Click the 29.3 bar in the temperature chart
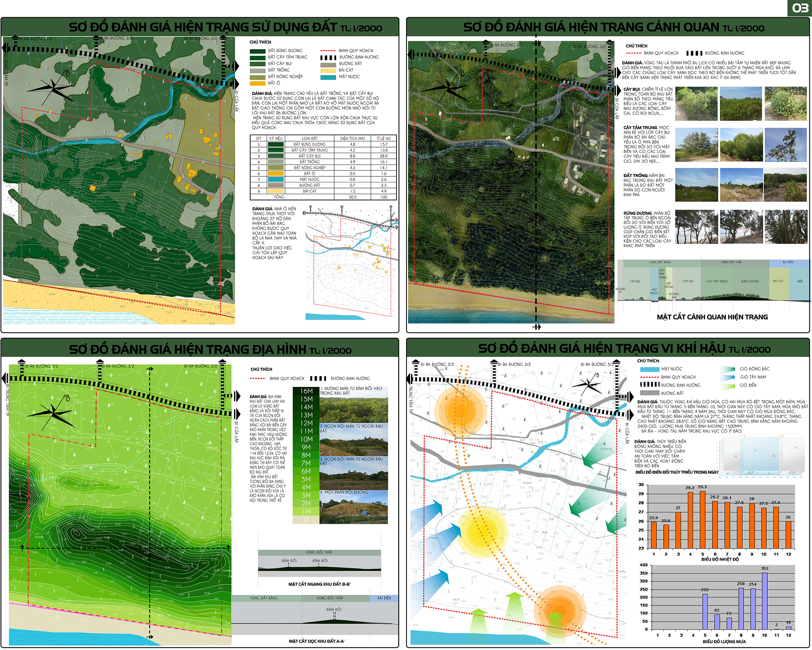This screenshot has width=812, height=650. (x=703, y=520)
